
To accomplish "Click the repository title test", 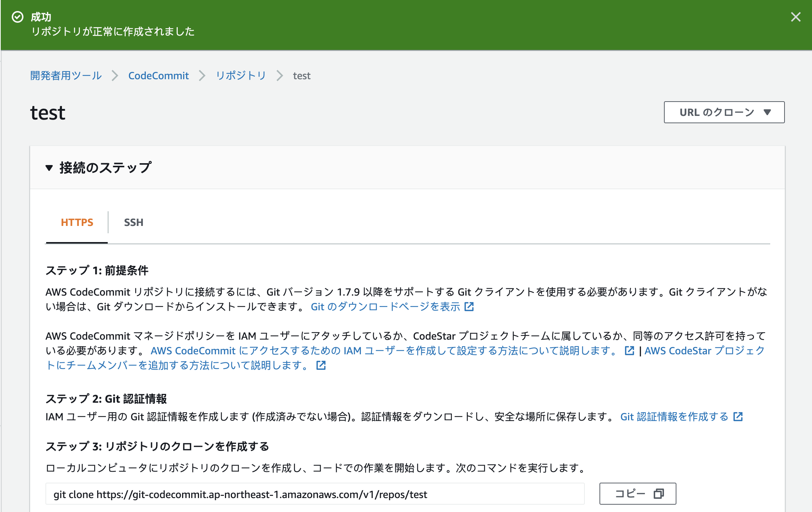I will 48,113.
